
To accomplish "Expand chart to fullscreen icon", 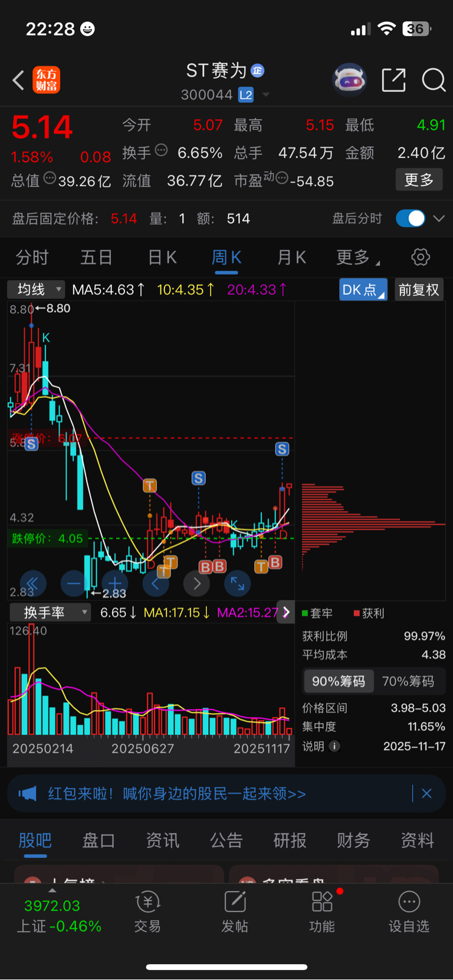I will pos(238,584).
